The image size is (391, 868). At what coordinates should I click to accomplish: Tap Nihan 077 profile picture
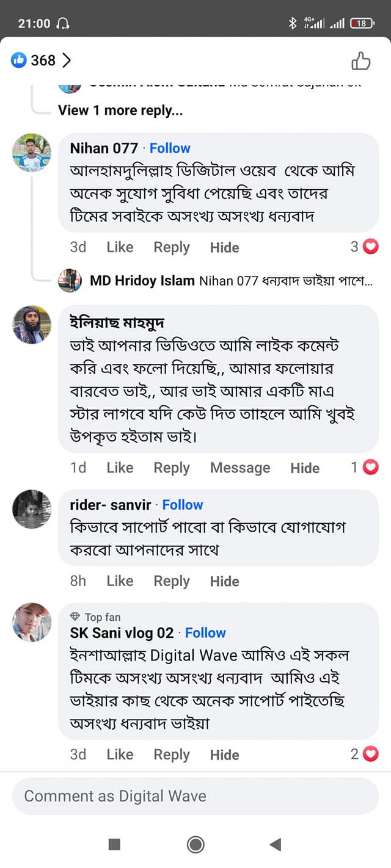(32, 153)
